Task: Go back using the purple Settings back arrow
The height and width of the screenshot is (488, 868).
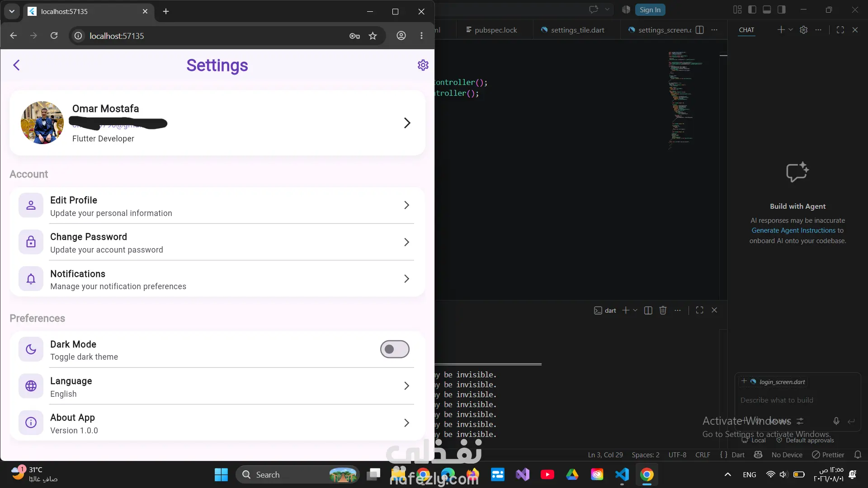Action: click(x=17, y=65)
